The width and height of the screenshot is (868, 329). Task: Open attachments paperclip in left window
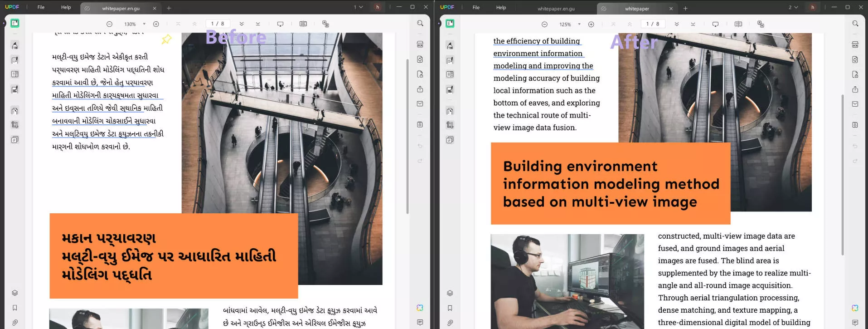[15, 323]
